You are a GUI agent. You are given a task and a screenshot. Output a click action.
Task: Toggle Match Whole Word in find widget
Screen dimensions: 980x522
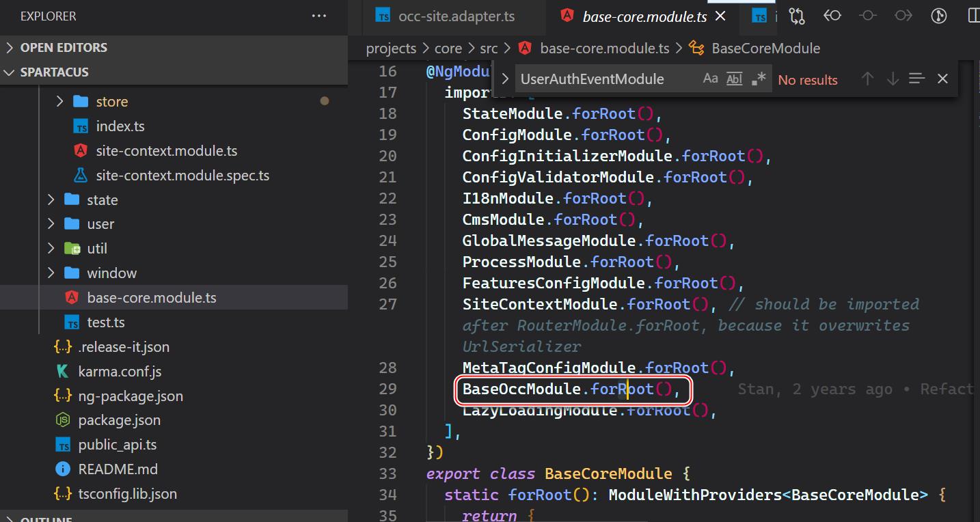coord(734,79)
